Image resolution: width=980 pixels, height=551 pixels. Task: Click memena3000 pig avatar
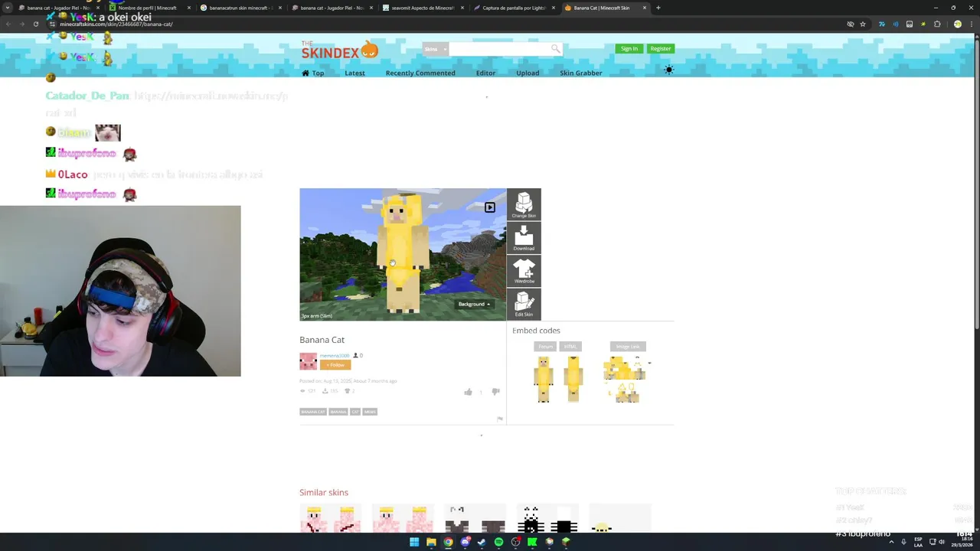(308, 361)
